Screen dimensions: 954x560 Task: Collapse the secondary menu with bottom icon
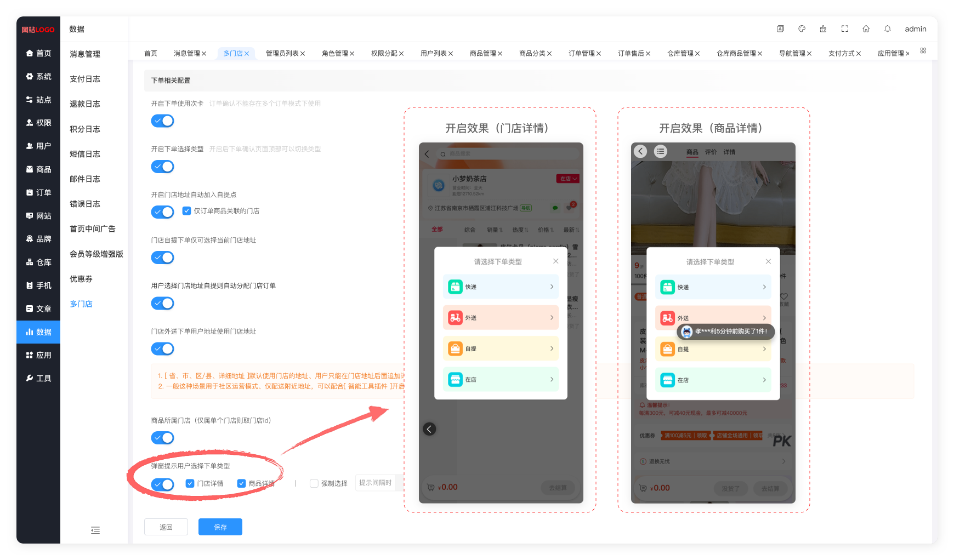click(95, 530)
